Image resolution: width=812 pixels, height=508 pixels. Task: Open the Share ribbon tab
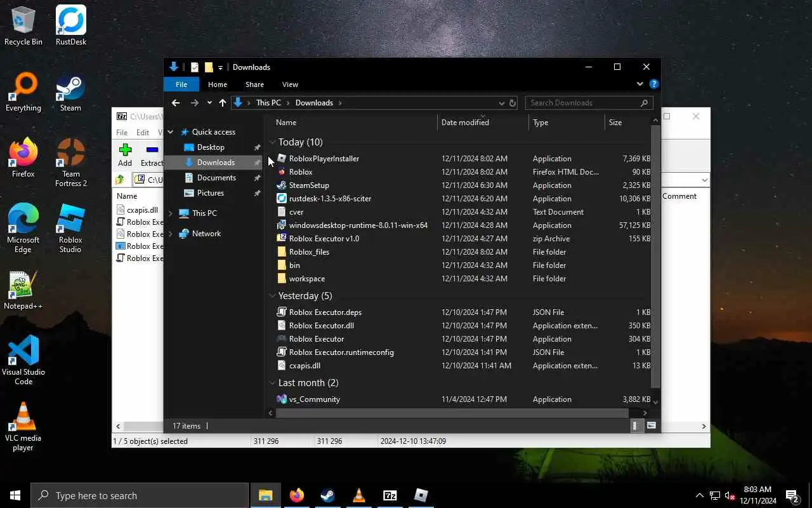[254, 84]
